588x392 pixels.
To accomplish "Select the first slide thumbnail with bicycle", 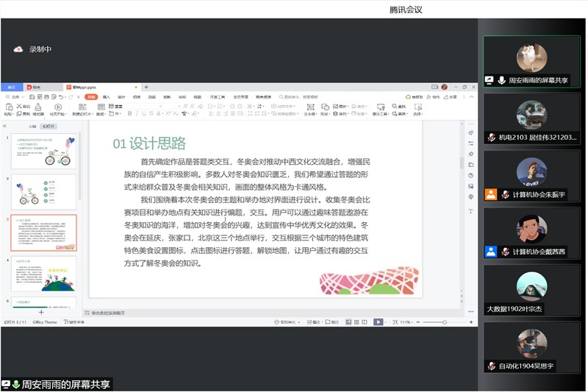I will (43, 152).
